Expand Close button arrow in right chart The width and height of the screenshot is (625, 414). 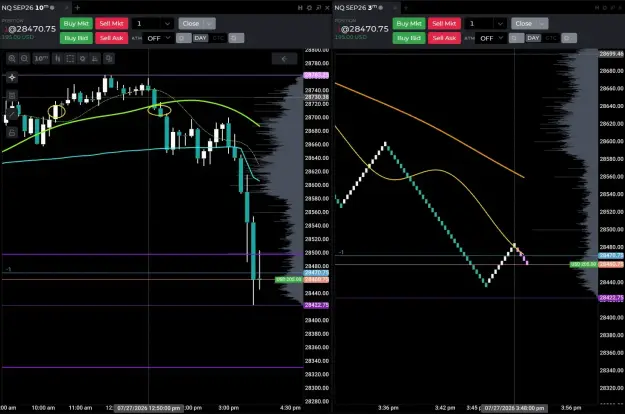tap(542, 24)
